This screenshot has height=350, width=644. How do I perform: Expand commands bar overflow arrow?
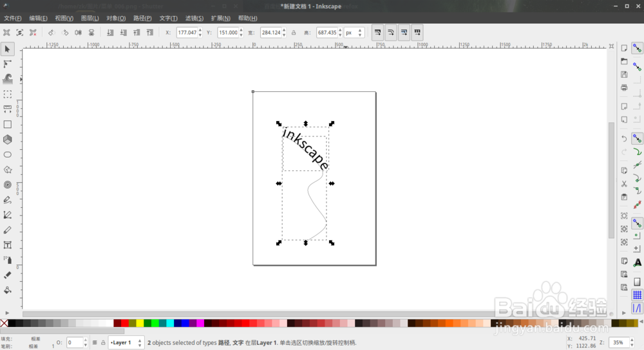pos(624,313)
